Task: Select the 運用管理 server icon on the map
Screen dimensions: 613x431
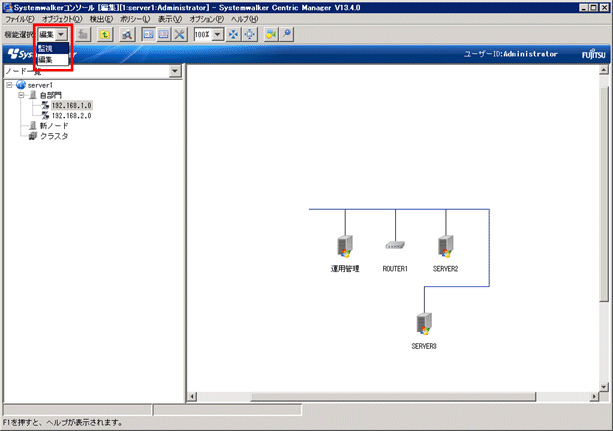Action: coord(345,246)
